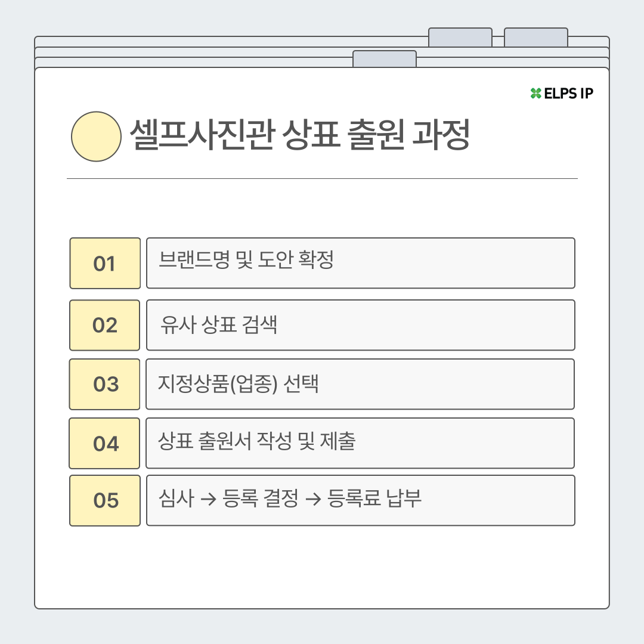Screen dimensions: 644x644
Task: Open the second folder tab from right
Action: 460,38
